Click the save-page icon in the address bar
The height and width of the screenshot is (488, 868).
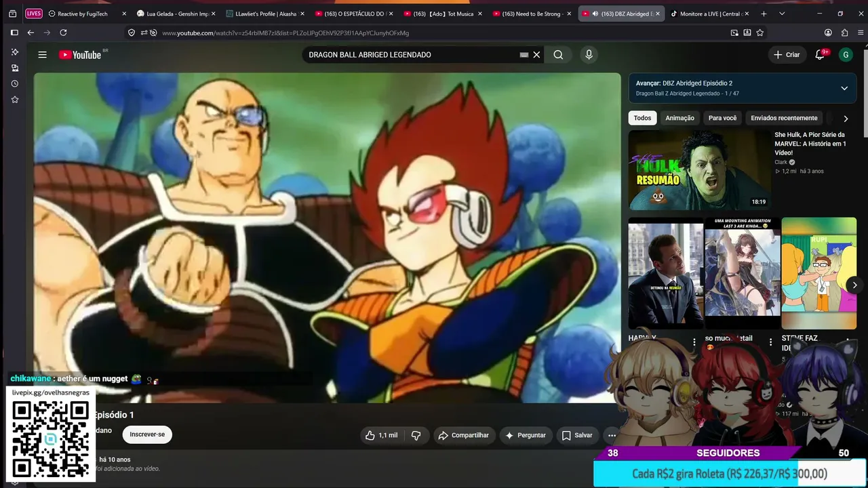[x=747, y=33]
